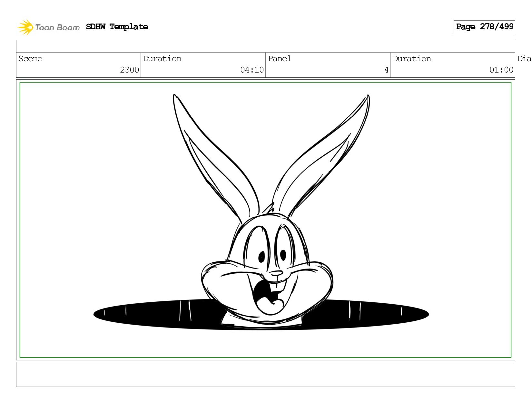Select the Duration label next to Scene

tap(162, 59)
